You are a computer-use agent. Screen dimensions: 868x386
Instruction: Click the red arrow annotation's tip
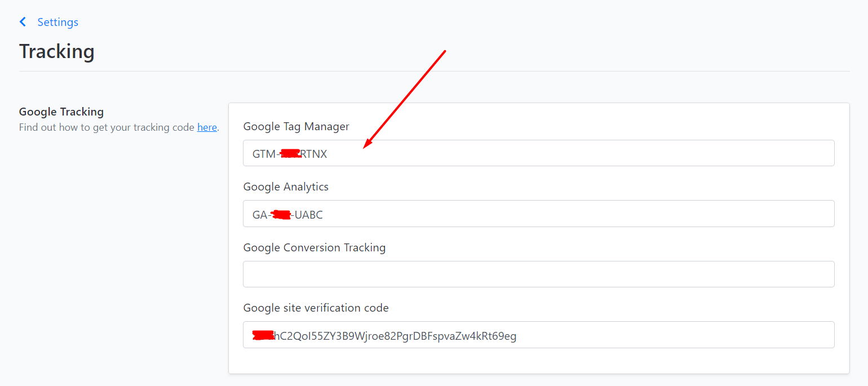364,148
